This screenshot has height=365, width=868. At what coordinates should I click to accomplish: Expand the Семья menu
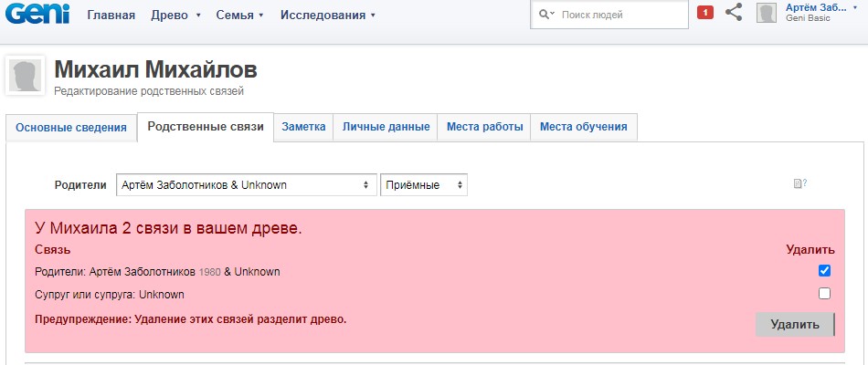tap(239, 16)
